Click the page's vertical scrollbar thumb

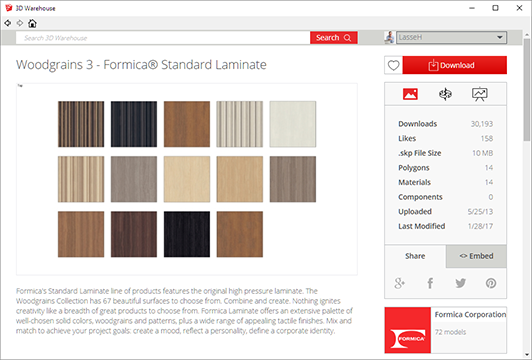click(527, 89)
